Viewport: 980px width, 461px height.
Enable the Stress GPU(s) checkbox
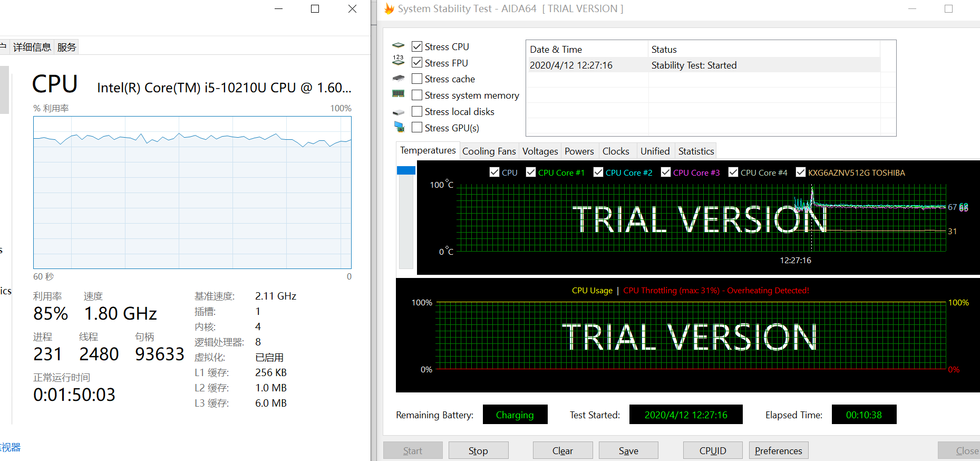pos(417,128)
